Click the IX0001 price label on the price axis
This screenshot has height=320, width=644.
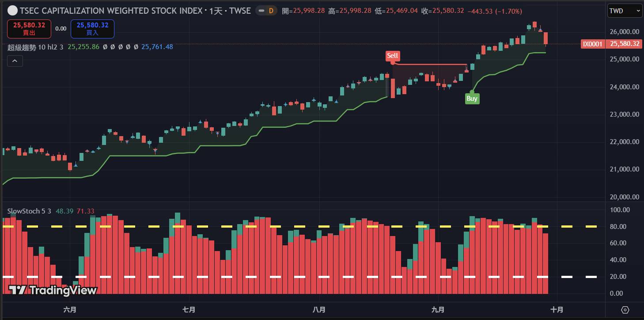(x=593, y=44)
